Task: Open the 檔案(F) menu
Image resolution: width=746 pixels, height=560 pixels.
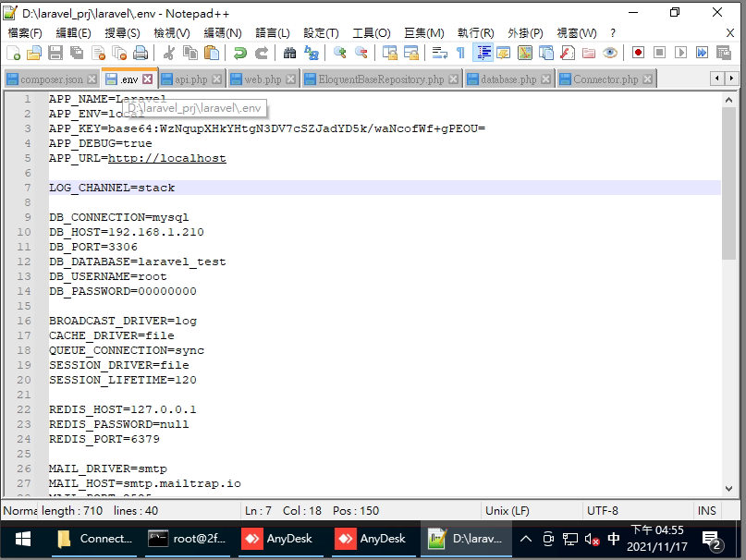Action: [x=25, y=33]
